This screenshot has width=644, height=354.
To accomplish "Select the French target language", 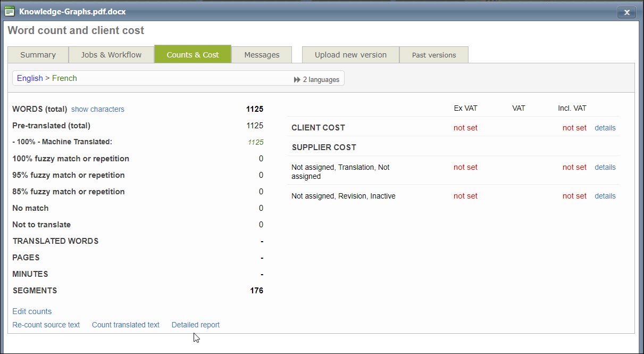I will [64, 78].
